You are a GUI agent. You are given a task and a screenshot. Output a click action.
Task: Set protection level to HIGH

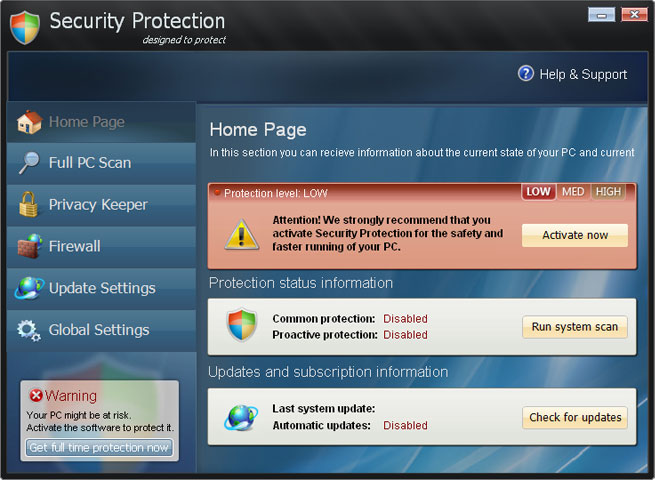608,192
